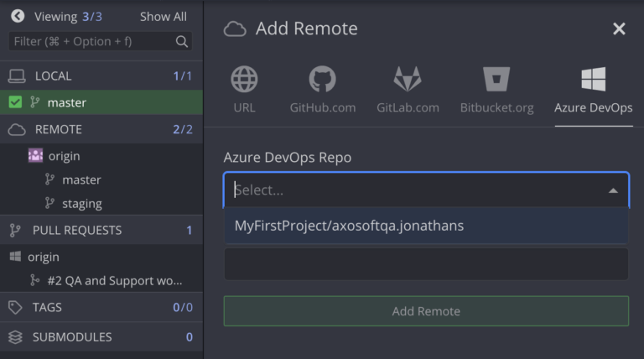Switch to the Azure DevOps tab
This screenshot has height=359, width=644.
coord(593,91)
